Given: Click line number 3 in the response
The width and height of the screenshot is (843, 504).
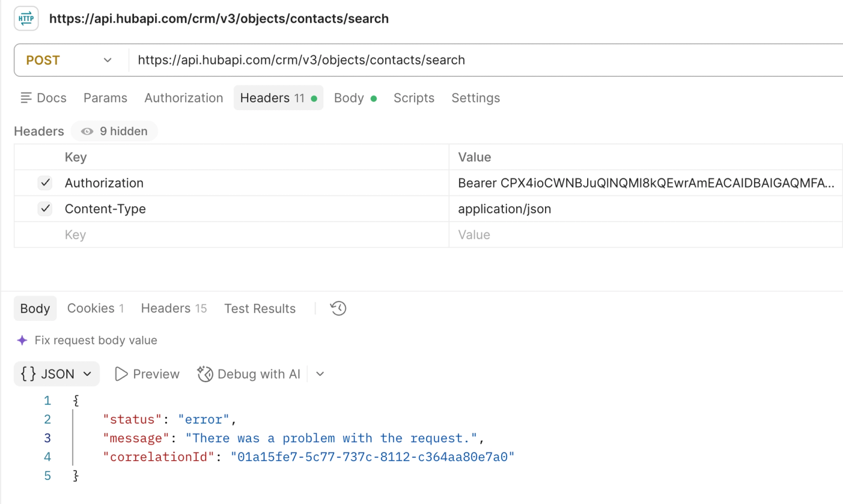Looking at the screenshot, I should pos(47,438).
